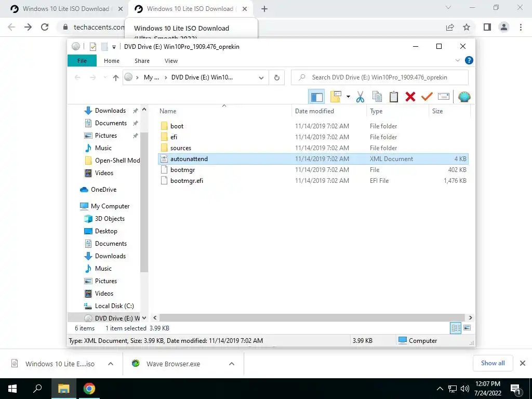Click the email envelope icon in toolbar
This screenshot has width=532, height=399.
[444, 97]
